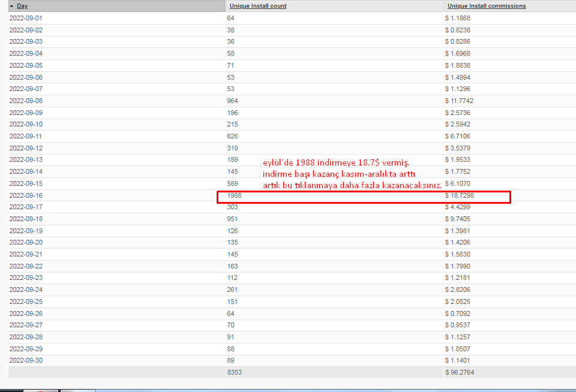Click install count 163 for 2022-09-22
The height and width of the screenshot is (392, 576).
(x=232, y=266)
